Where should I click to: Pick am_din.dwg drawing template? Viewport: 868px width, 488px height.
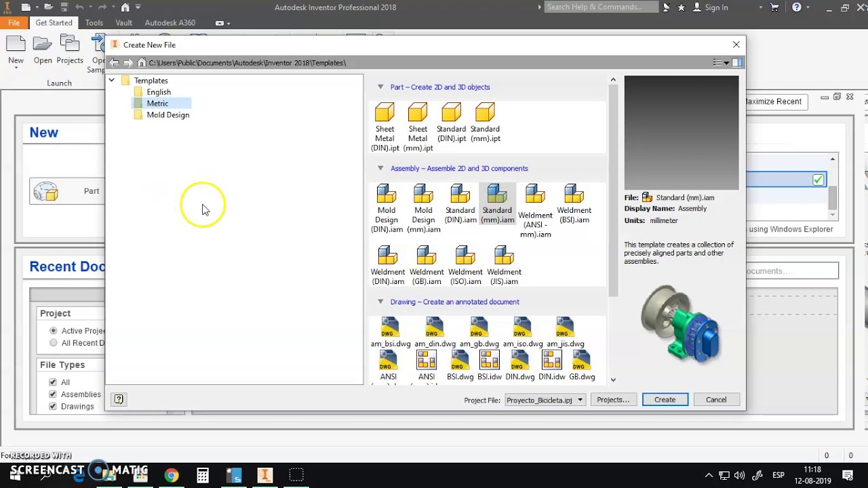click(435, 333)
